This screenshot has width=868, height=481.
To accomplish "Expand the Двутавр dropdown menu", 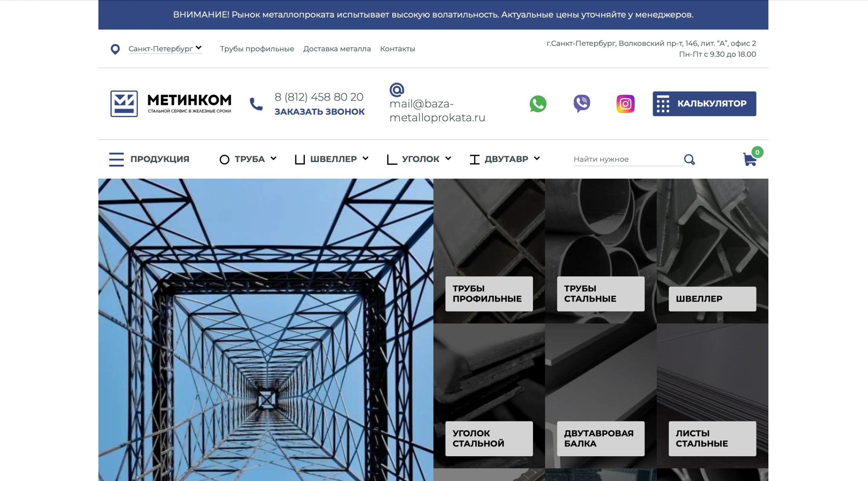I will [x=505, y=159].
